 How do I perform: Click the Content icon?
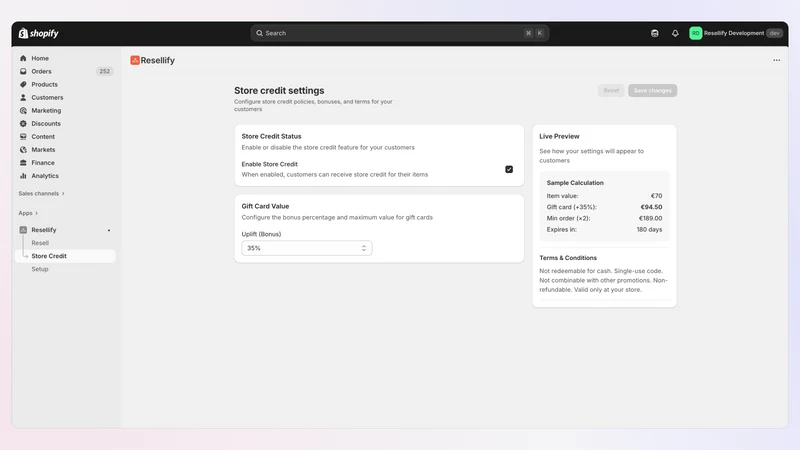(23, 137)
